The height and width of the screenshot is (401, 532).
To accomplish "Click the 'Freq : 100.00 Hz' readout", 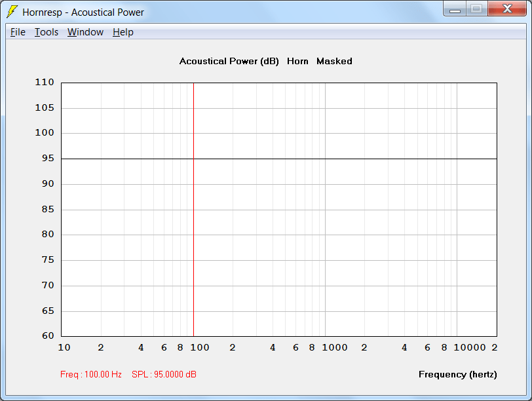I will 91,374.
